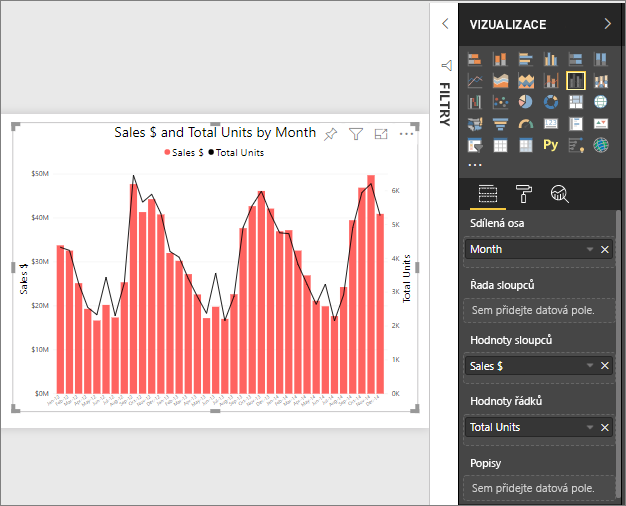Select the gauge visualization icon

pos(526,124)
